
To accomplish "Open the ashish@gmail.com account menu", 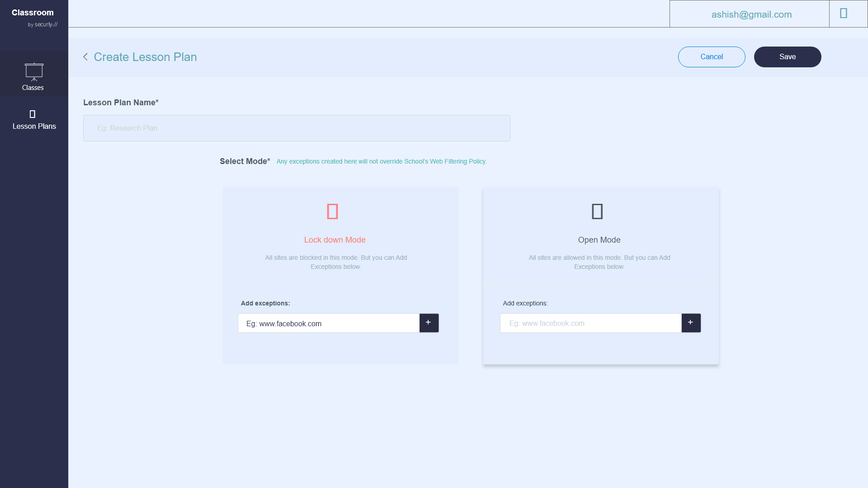I will point(751,14).
